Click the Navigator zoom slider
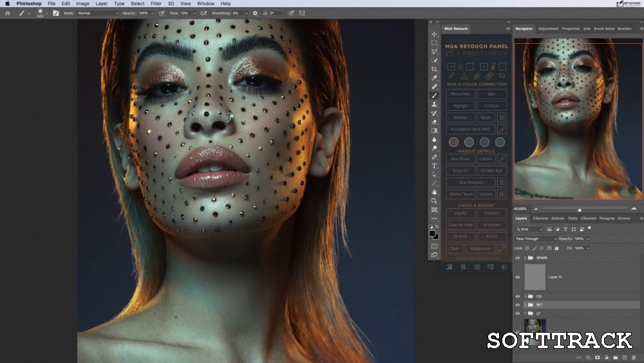The height and width of the screenshot is (363, 644). coord(580,209)
